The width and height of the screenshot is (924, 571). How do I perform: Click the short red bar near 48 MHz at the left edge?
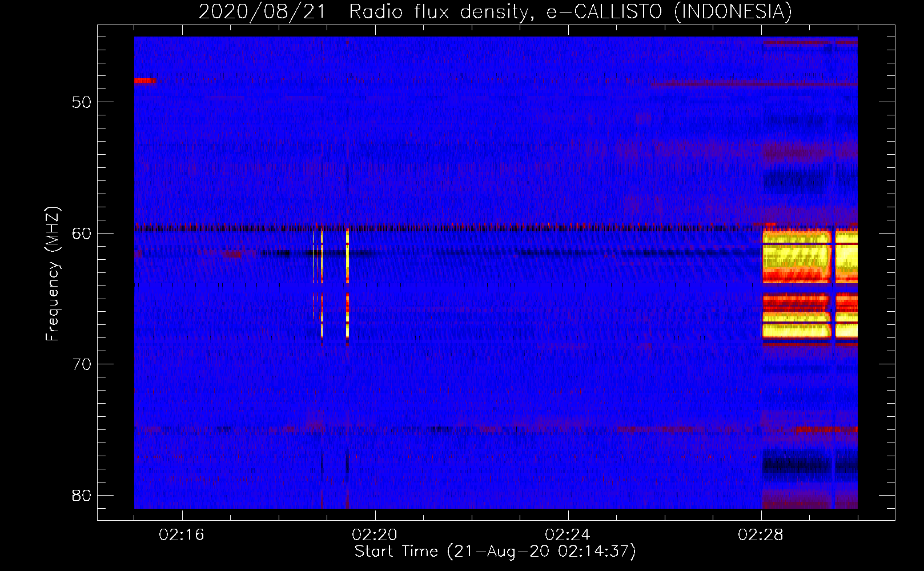coord(145,81)
